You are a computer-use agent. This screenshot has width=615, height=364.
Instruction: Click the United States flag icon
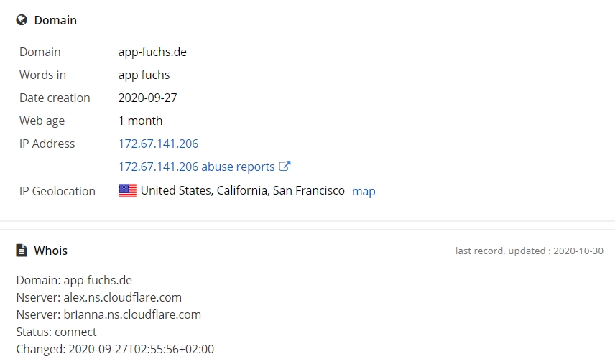click(127, 191)
